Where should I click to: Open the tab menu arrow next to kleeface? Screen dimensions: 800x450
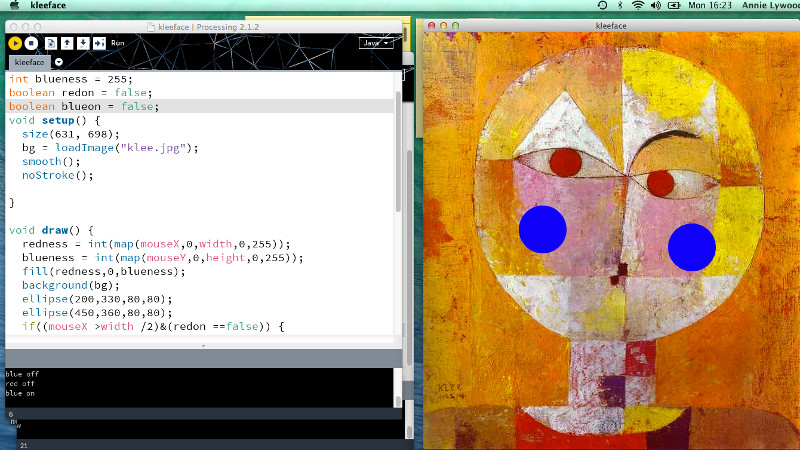pos(59,62)
